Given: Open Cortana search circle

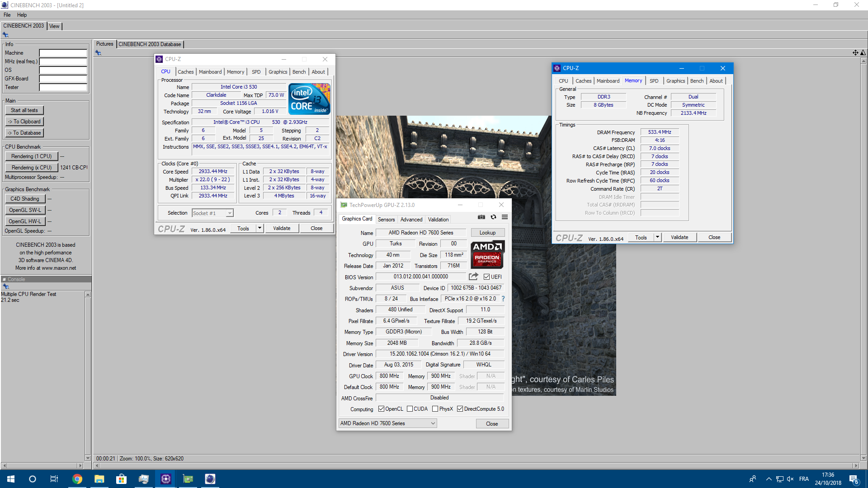Looking at the screenshot, I should [x=33, y=479].
